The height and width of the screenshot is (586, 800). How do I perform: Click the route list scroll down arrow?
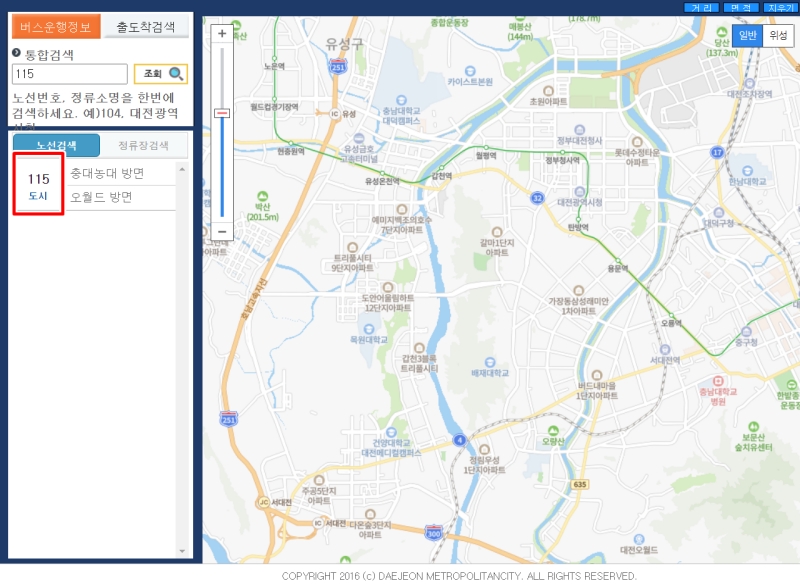[182, 551]
